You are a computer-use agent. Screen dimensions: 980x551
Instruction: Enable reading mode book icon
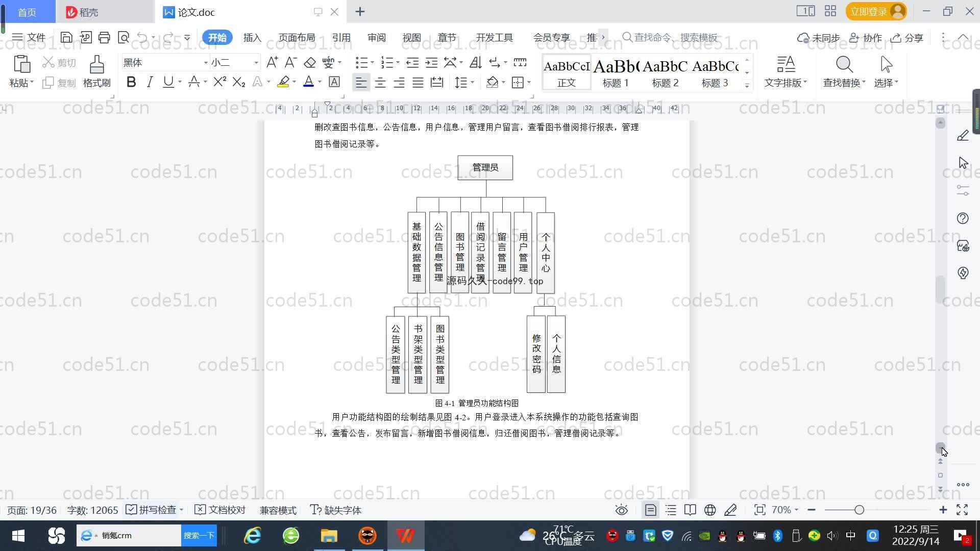[x=690, y=510]
